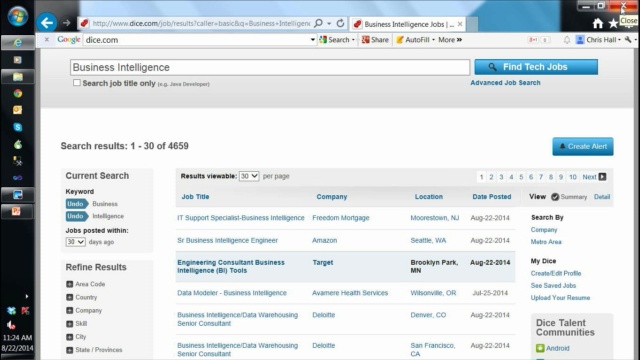Click Amazon company link
Screen dimensions: 640x360
point(324,240)
